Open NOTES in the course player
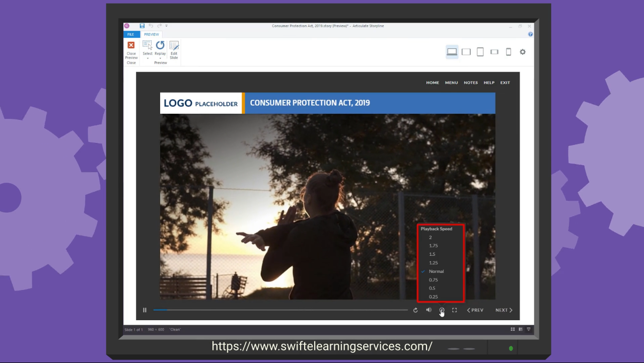644x363 pixels. 471,83
